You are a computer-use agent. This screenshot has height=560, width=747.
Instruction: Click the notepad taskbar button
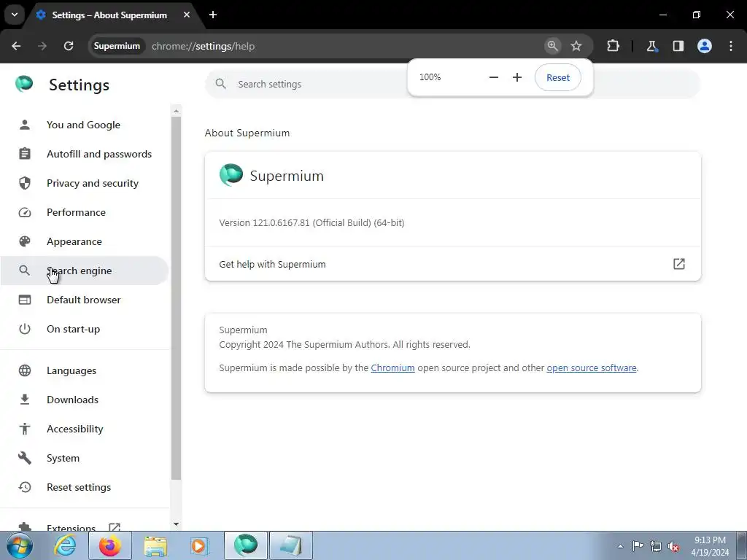click(291, 545)
